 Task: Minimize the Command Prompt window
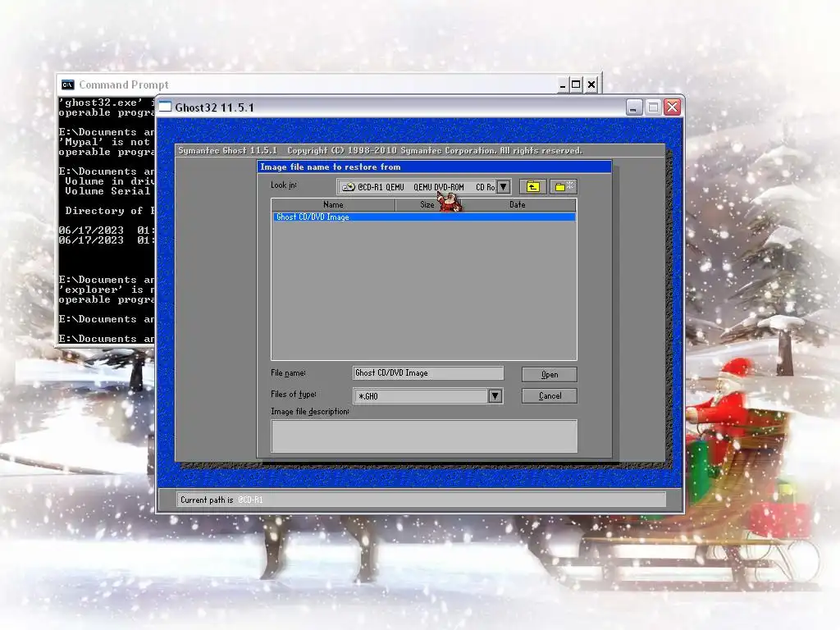point(563,84)
